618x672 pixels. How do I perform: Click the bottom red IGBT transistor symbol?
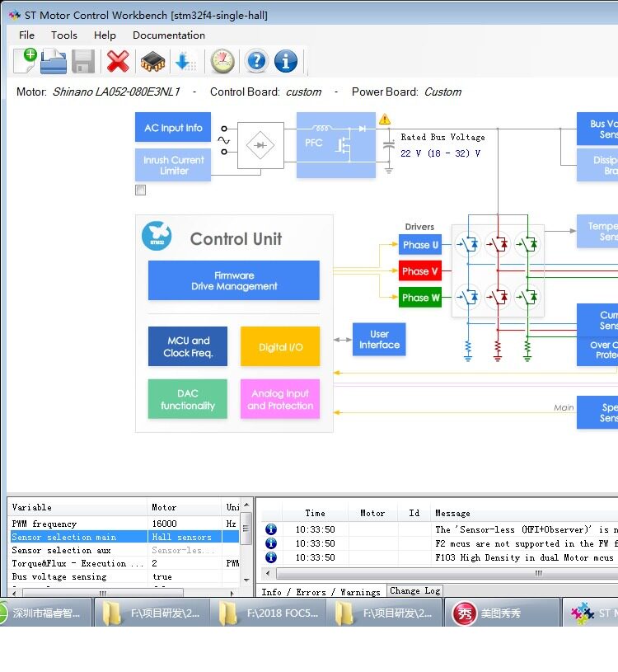497,297
